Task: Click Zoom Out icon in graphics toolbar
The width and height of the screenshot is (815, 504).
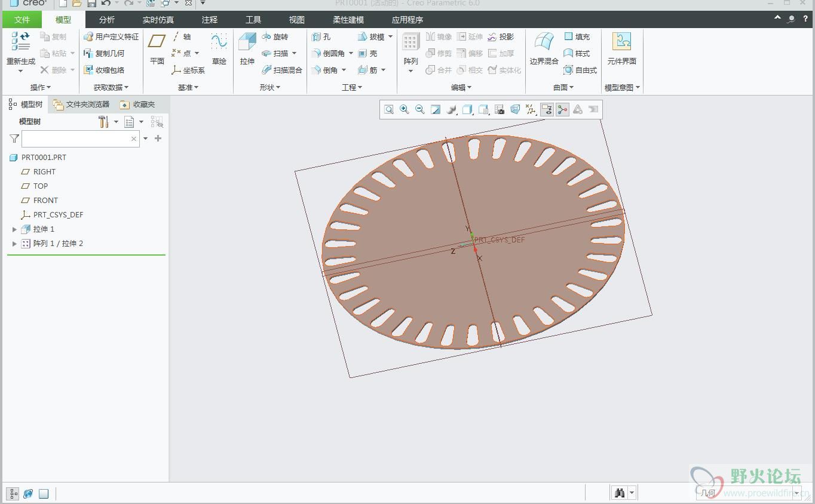Action: point(420,109)
